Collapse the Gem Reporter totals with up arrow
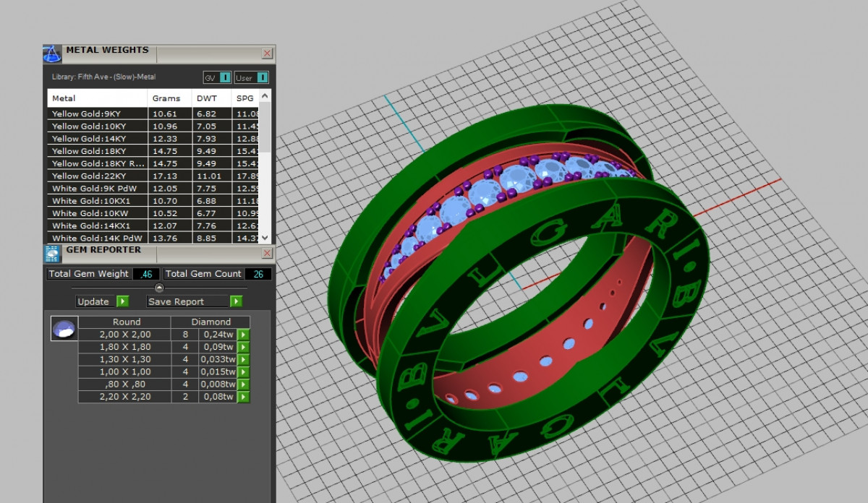The width and height of the screenshot is (868, 503). click(x=159, y=288)
